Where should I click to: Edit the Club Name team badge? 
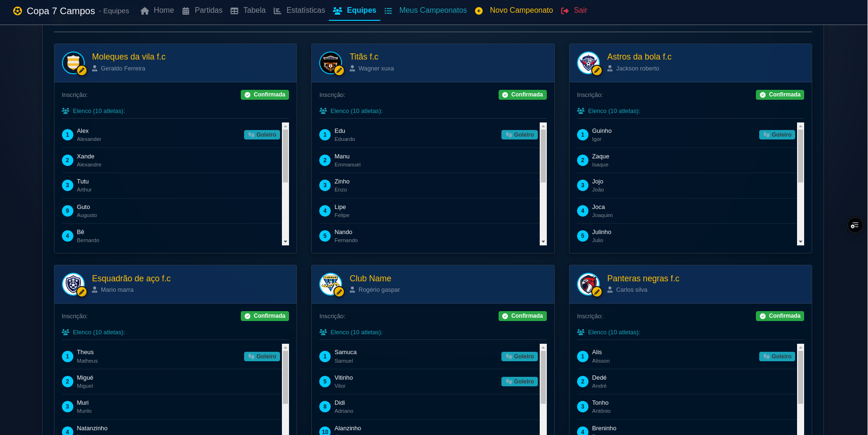[x=339, y=292]
